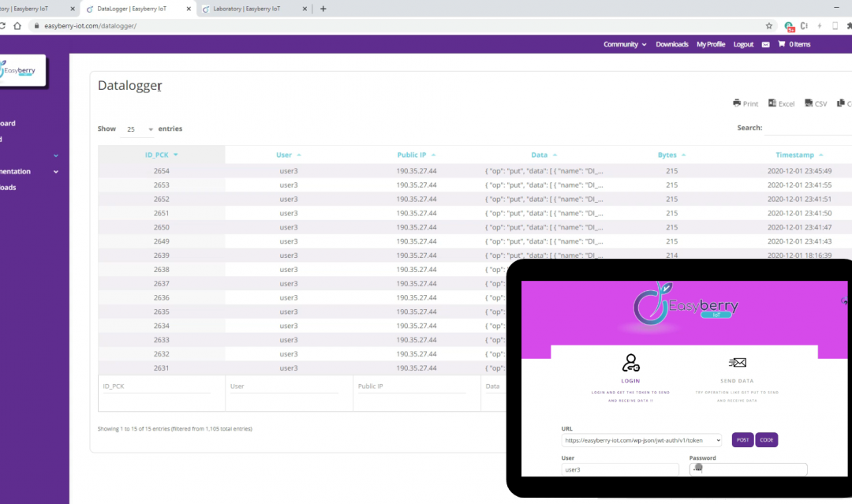Viewport: 852px width, 504px height.
Task: Bookmark this page with the star icon
Action: coord(769,25)
